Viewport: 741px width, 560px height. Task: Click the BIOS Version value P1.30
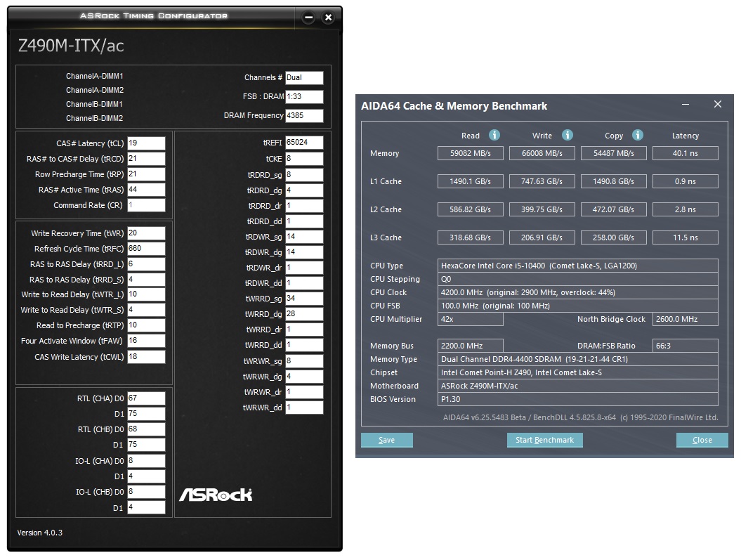578,399
